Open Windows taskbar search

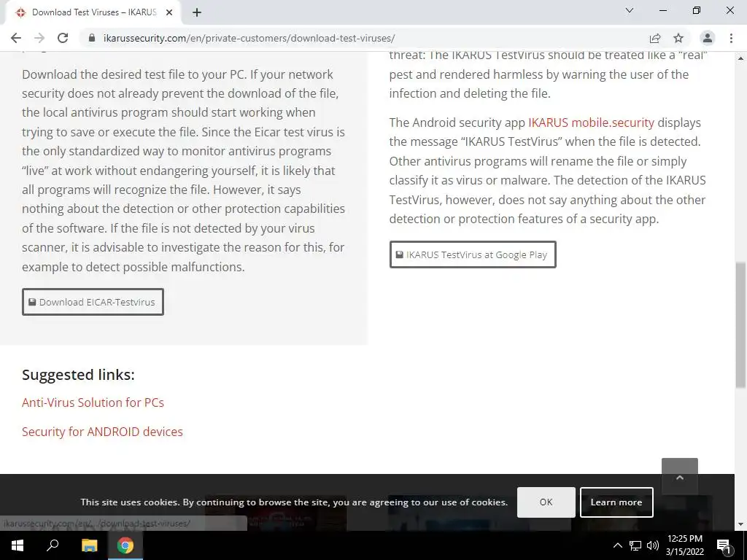(53, 545)
